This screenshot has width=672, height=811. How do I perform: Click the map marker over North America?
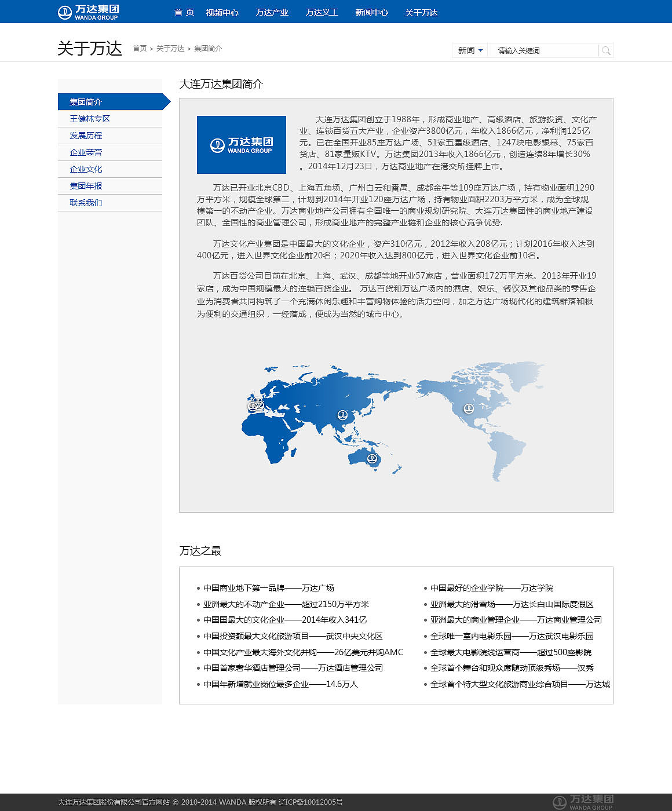(468, 409)
